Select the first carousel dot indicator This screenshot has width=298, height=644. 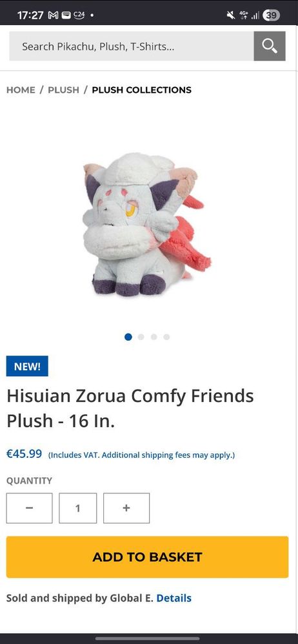[128, 337]
